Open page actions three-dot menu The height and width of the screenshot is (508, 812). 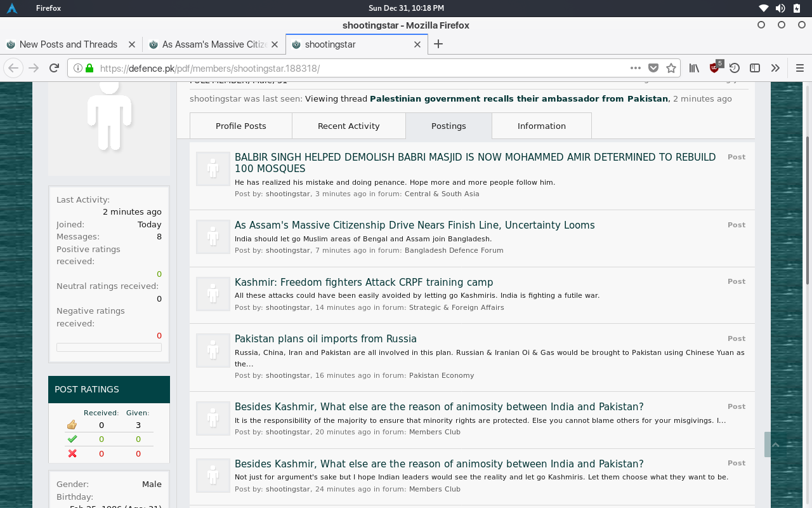click(636, 68)
